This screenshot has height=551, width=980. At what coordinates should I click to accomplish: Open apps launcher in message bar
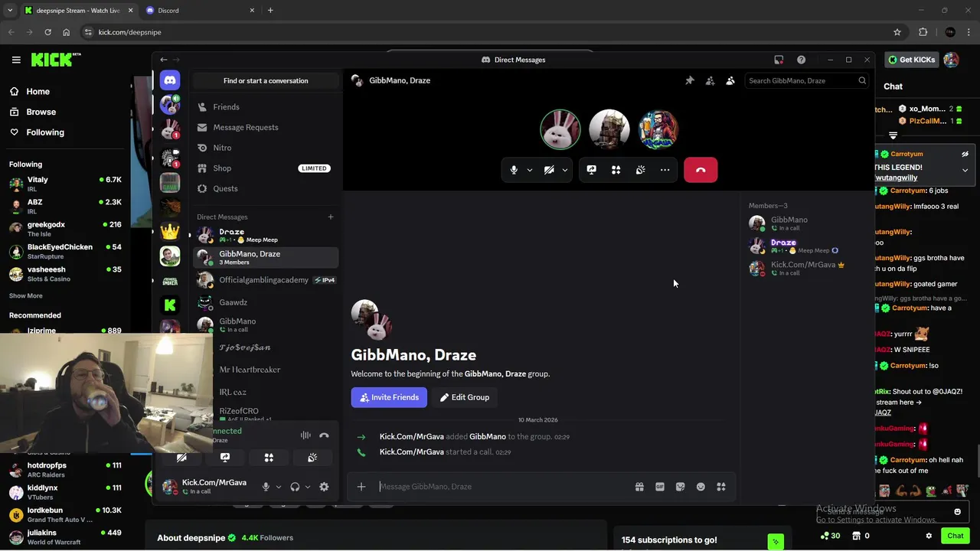(721, 487)
